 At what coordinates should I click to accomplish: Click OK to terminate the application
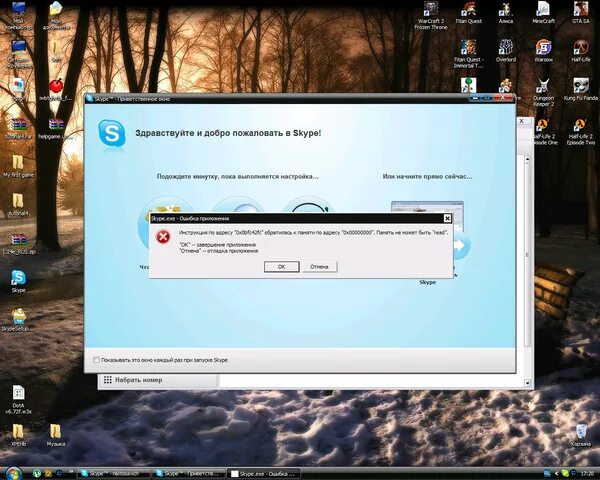281,267
